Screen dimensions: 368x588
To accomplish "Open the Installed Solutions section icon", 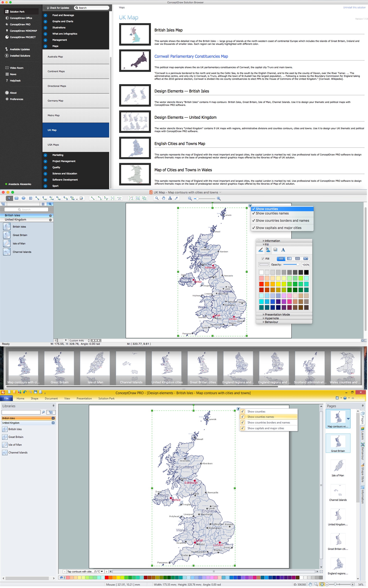I will [x=7, y=56].
